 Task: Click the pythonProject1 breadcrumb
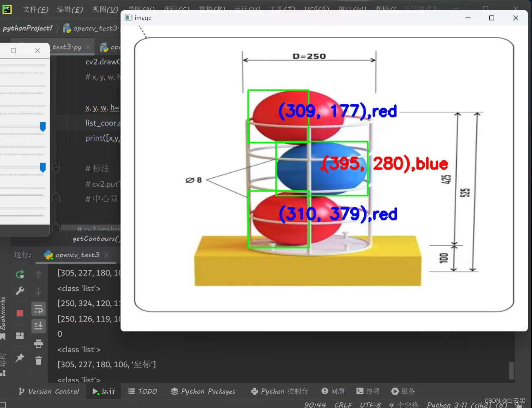(28, 28)
